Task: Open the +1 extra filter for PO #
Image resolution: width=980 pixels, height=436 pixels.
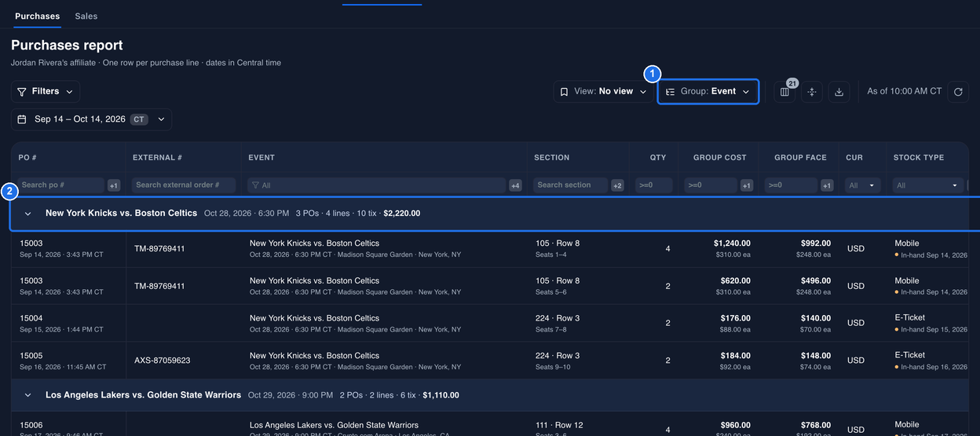Action: pos(114,185)
